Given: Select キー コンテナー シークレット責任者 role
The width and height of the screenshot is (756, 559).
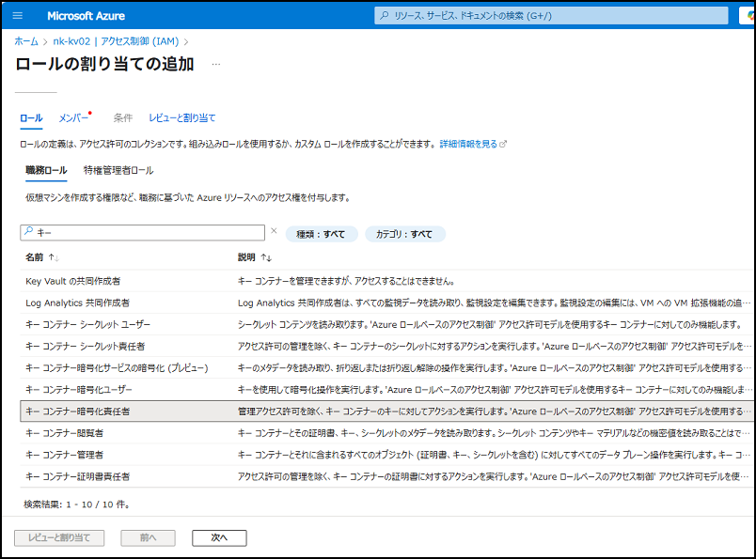Looking at the screenshot, I should (386, 346).
